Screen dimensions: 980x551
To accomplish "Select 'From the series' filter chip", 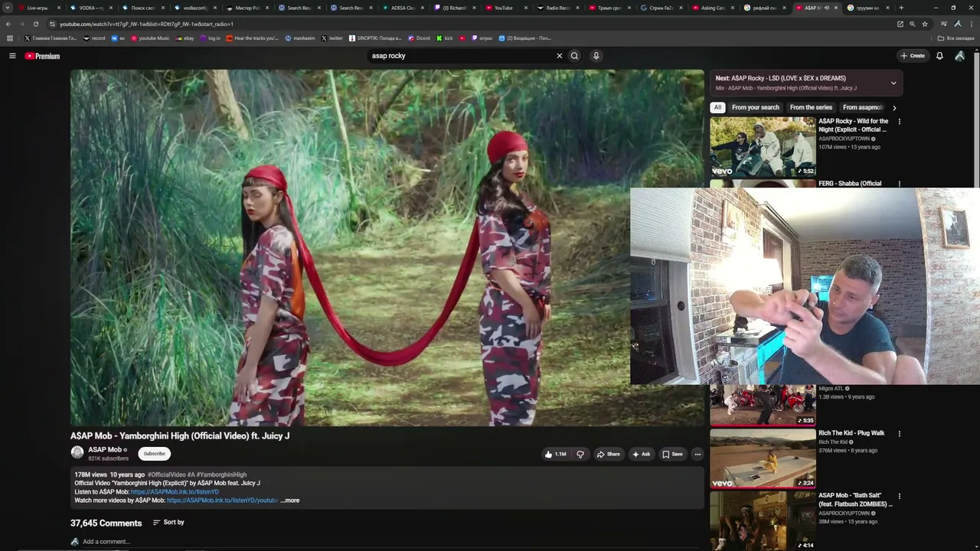I will pyautogui.click(x=811, y=108).
